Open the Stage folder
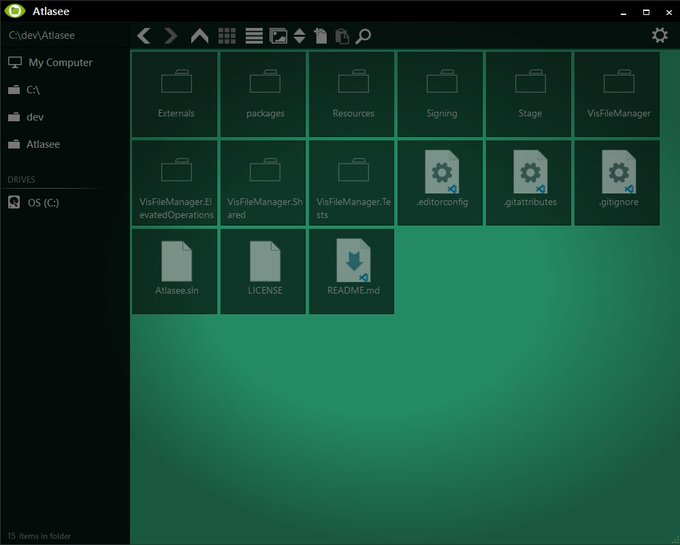 (529, 94)
